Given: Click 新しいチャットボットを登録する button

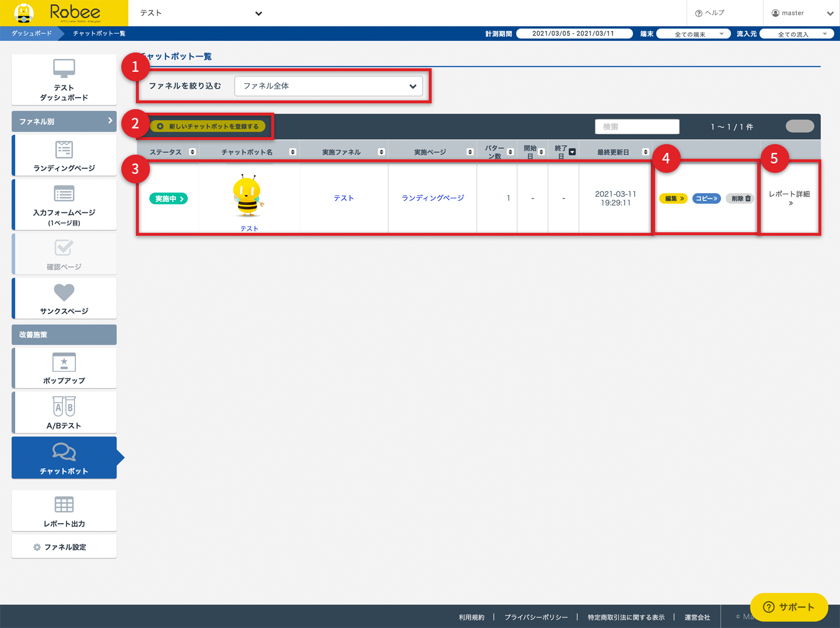Looking at the screenshot, I should 208,127.
